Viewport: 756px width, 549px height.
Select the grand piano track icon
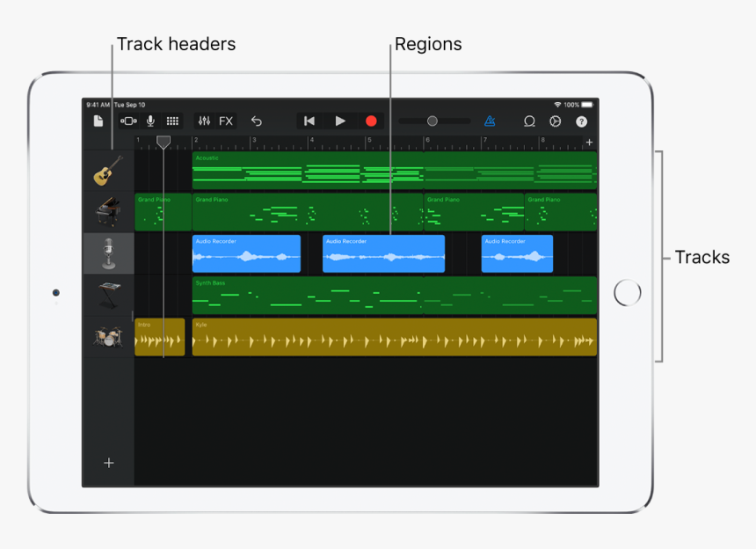pyautogui.click(x=107, y=212)
